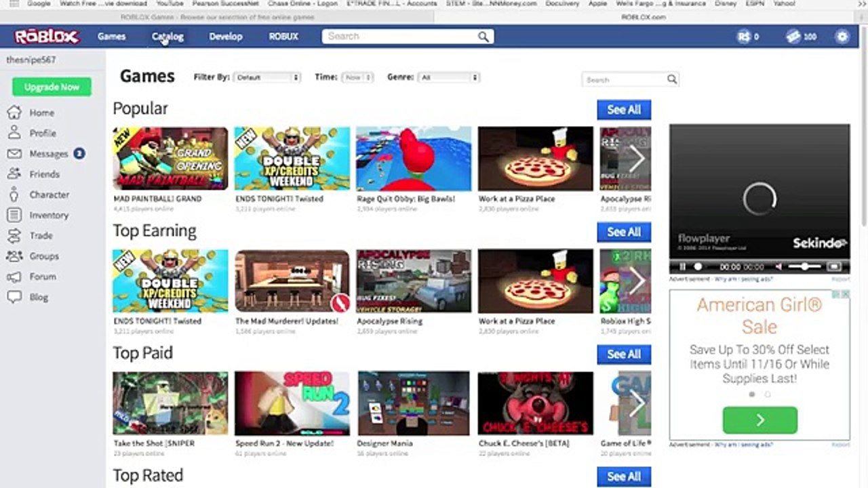868x488 pixels.
Task: Click the ESPN bookmark
Action: click(753, 3)
